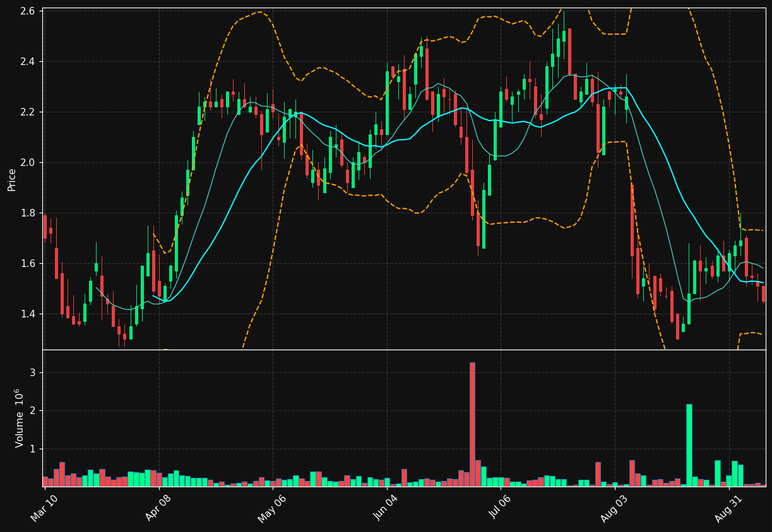772x532 pixels.
Task: Click the "Apr 08" date label
Action: coord(158,508)
